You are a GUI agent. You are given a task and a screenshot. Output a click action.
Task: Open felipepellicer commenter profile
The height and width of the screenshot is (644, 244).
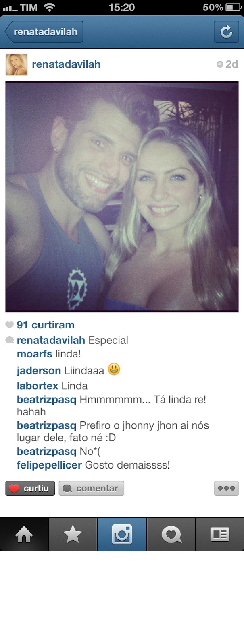point(49,465)
